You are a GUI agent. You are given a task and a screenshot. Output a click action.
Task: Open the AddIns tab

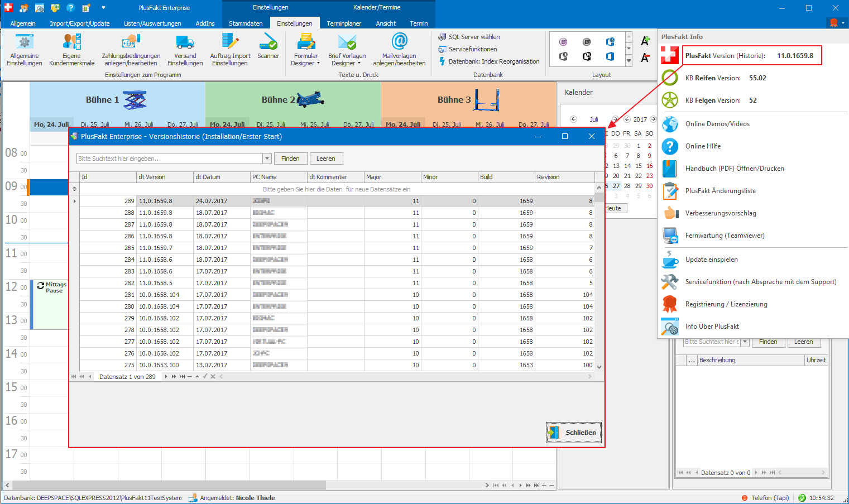205,23
